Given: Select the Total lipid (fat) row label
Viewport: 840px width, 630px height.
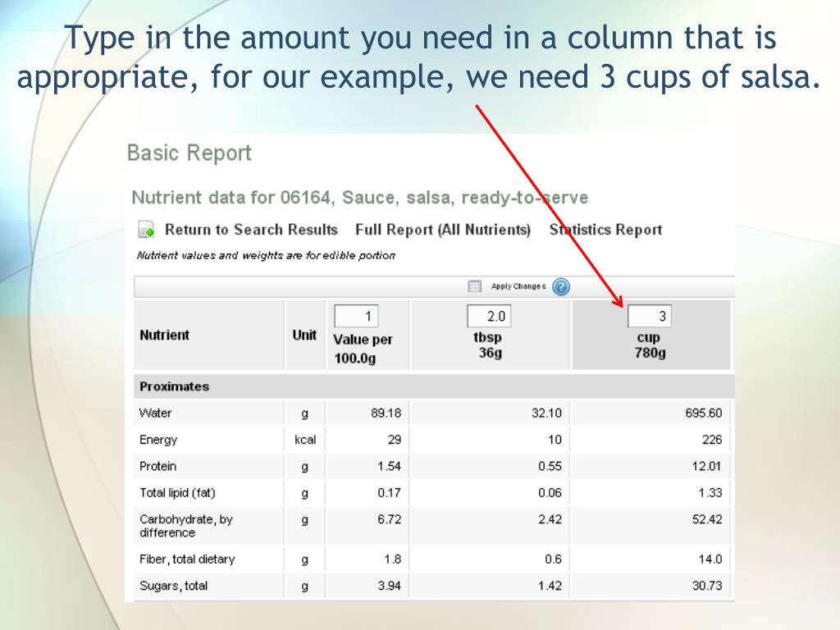Looking at the screenshot, I should 177,493.
